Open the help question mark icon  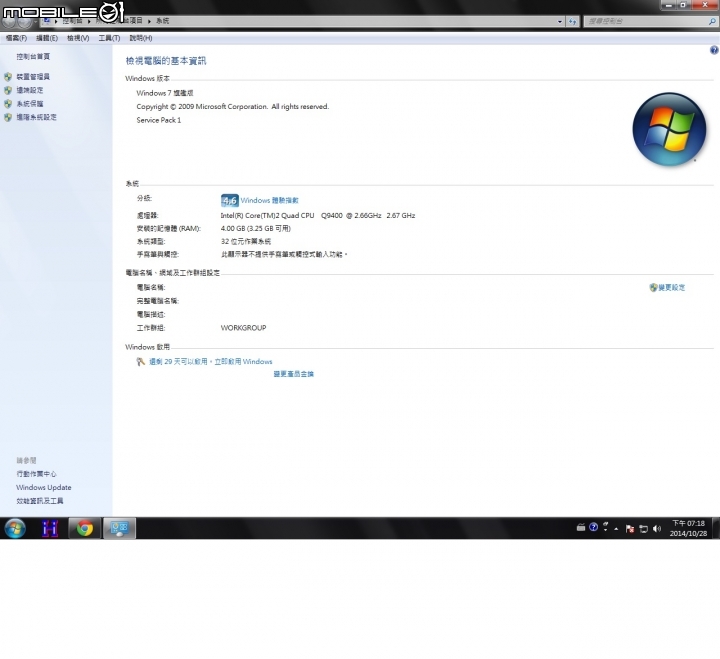coord(714,51)
